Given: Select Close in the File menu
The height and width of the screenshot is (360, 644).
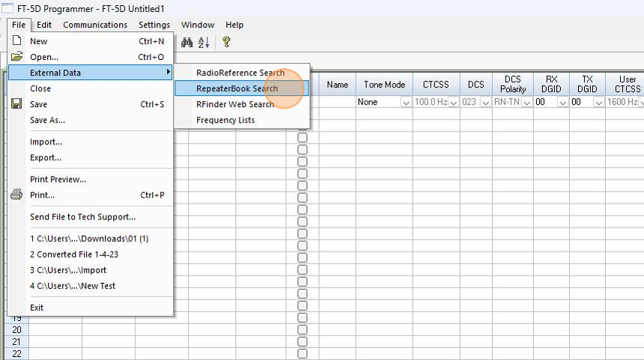Looking at the screenshot, I should pos(91,88).
